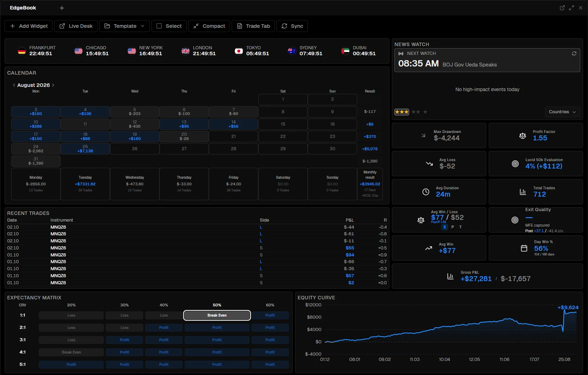Click the Total Trades bar chart icon
The height and width of the screenshot is (375, 588).
tap(523, 192)
